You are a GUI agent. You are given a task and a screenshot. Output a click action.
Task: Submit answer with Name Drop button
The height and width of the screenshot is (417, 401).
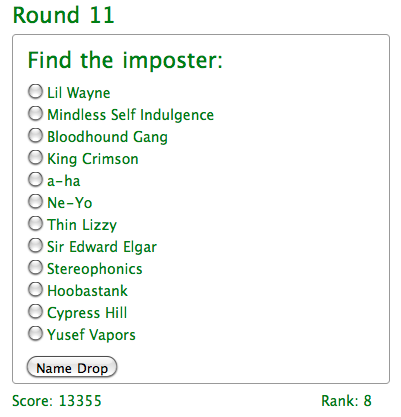pos(72,368)
